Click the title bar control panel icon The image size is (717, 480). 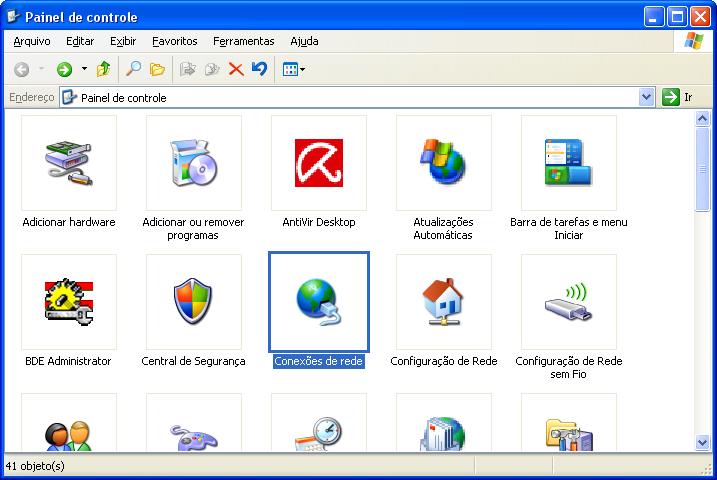tap(13, 16)
